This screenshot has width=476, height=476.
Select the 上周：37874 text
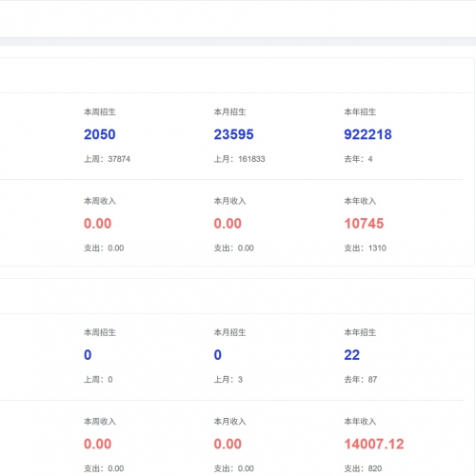(x=107, y=159)
